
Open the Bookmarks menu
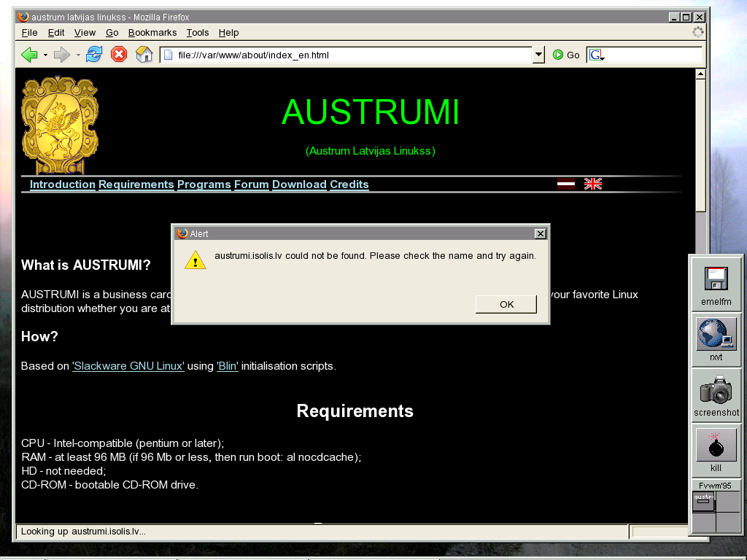(152, 32)
